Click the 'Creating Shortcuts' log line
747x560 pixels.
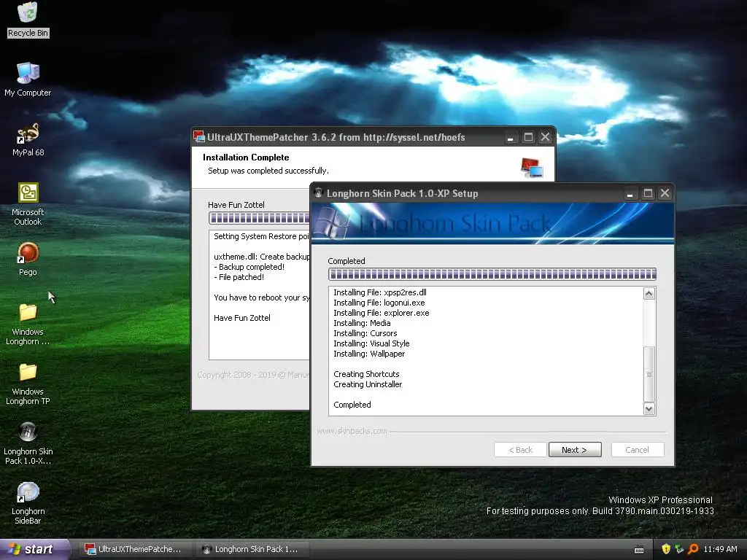tap(366, 374)
